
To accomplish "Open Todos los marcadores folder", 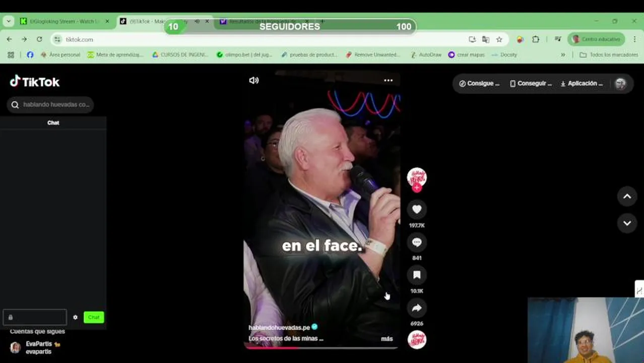I will click(609, 54).
